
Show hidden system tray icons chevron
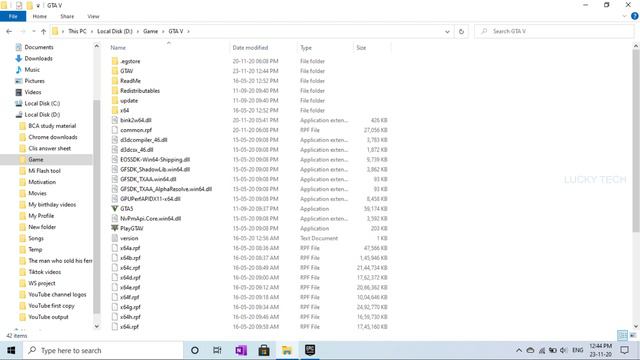point(519,350)
